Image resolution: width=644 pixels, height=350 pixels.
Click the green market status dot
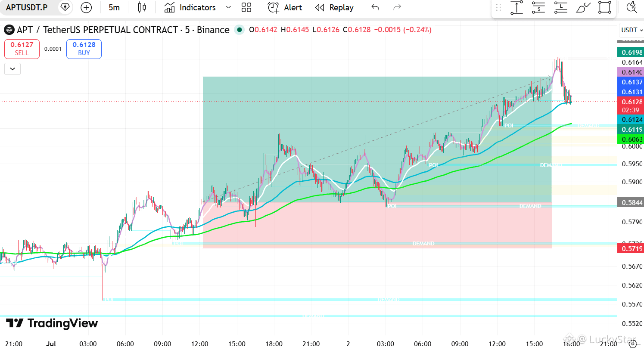tap(240, 30)
